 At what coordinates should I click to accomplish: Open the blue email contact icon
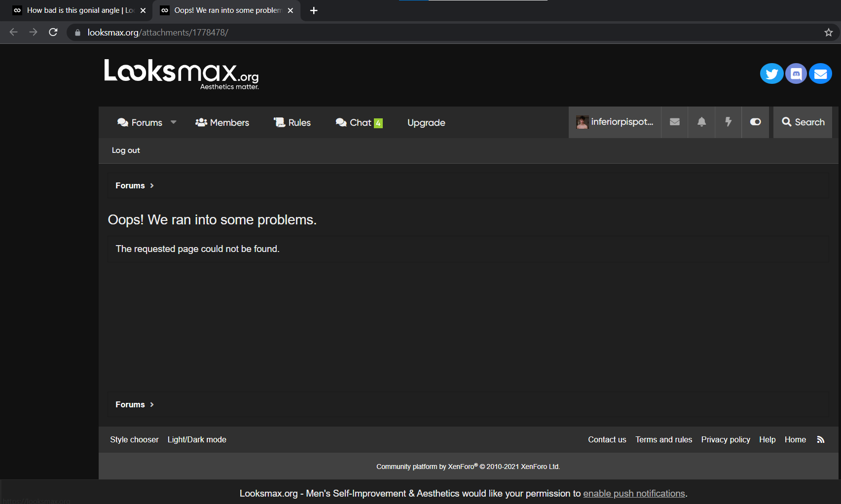click(820, 73)
